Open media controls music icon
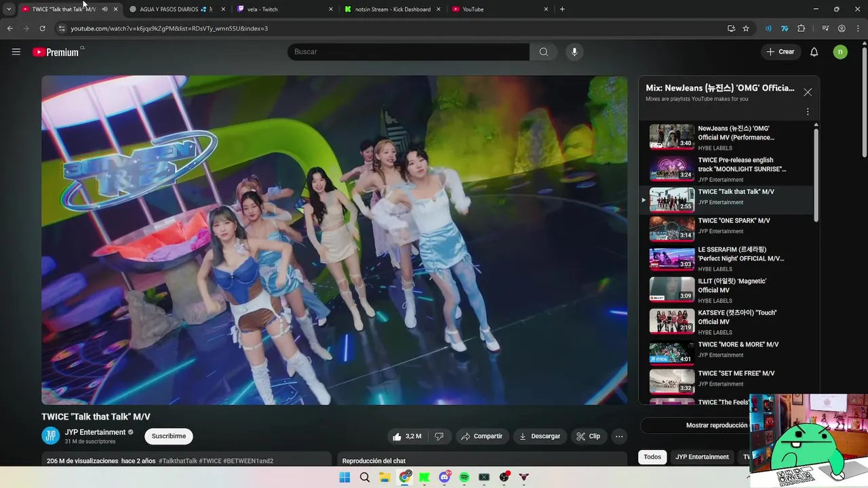 click(x=825, y=28)
